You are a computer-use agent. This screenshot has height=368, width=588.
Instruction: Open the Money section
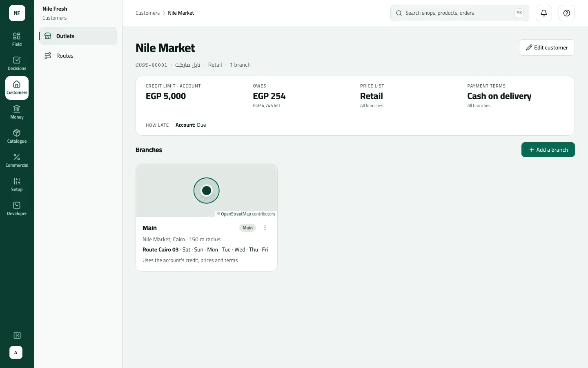point(17,112)
